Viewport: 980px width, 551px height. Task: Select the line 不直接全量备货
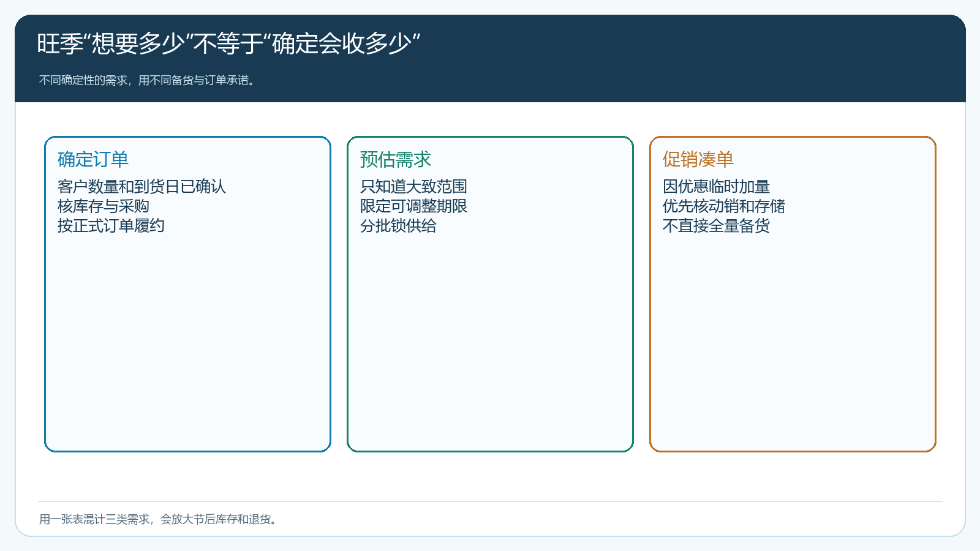click(716, 225)
